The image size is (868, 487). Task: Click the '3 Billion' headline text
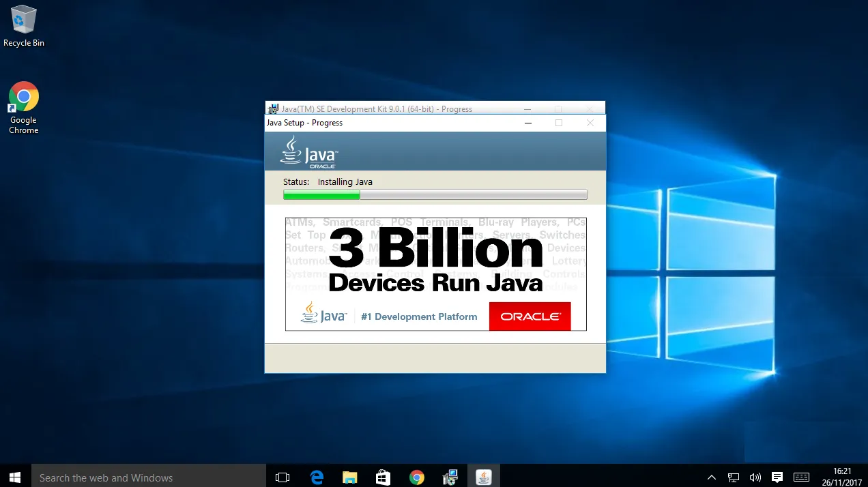point(435,248)
